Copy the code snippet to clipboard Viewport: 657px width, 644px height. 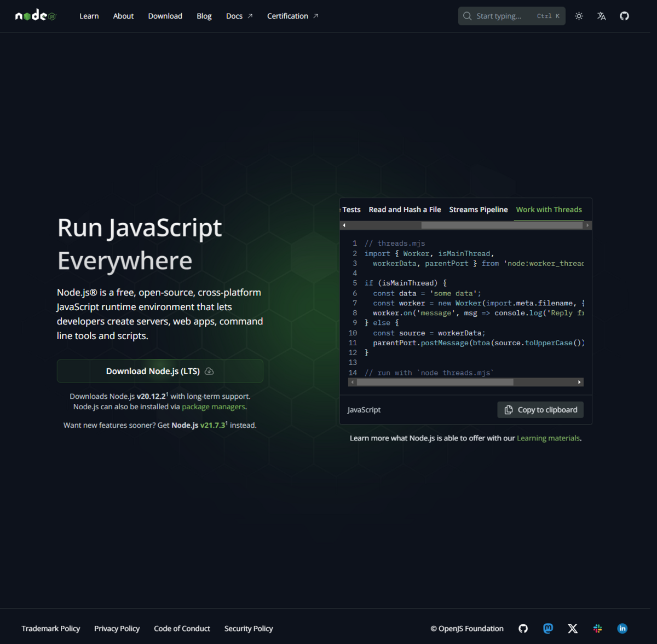(x=540, y=409)
